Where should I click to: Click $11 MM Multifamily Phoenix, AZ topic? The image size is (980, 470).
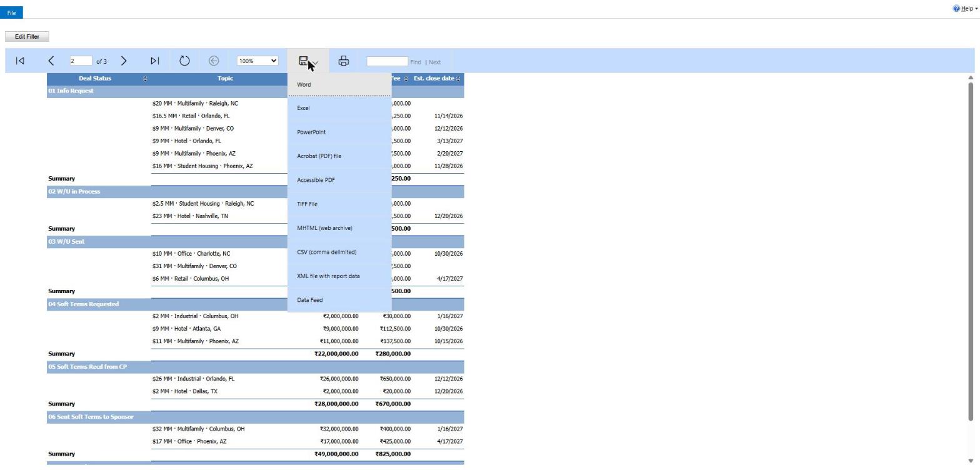pyautogui.click(x=195, y=341)
